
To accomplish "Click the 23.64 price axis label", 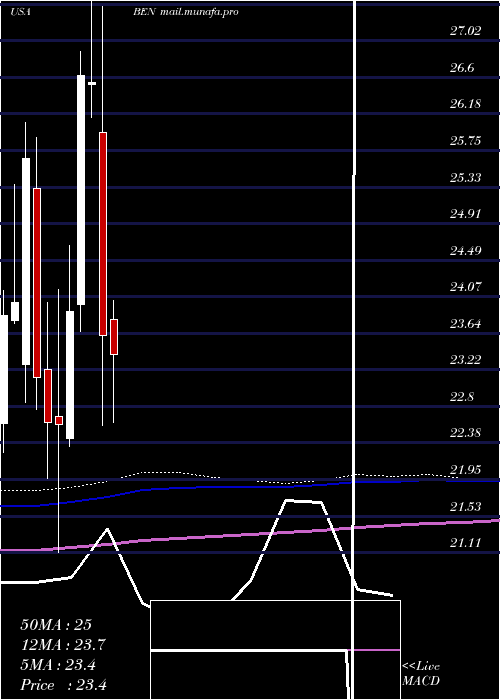I will click(x=465, y=324).
